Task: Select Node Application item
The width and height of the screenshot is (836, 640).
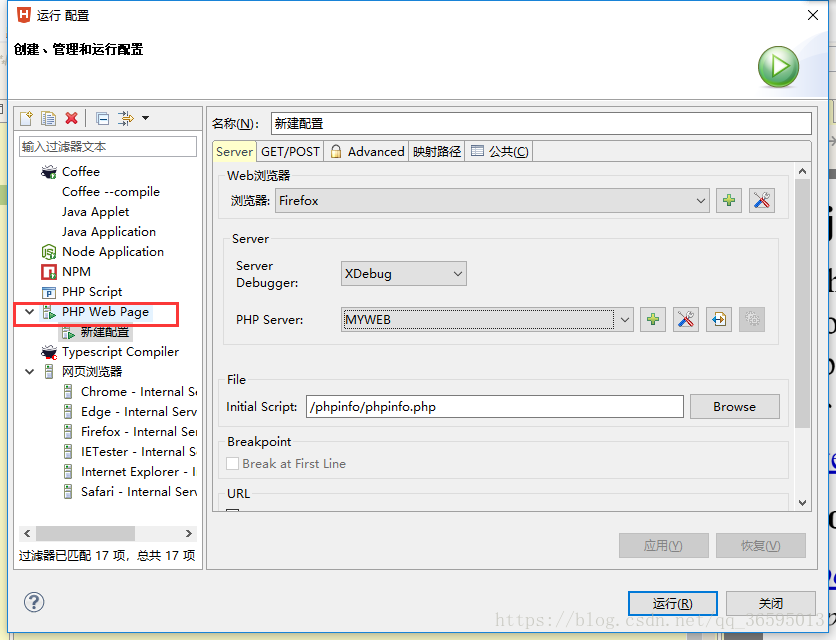Action: [112, 252]
